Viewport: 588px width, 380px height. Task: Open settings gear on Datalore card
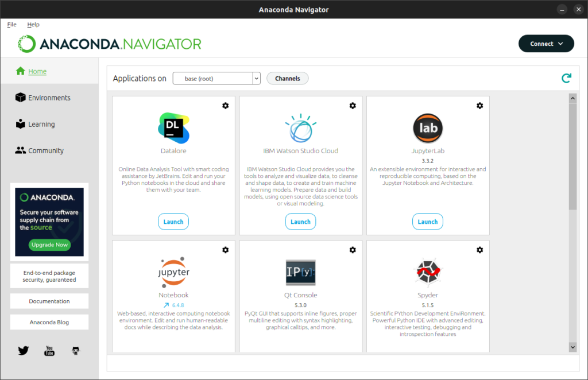pyautogui.click(x=225, y=106)
